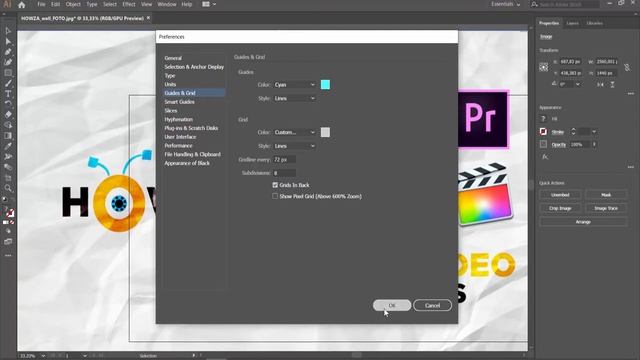Open the Object menu
This screenshot has height=360, width=640.
click(73, 4)
